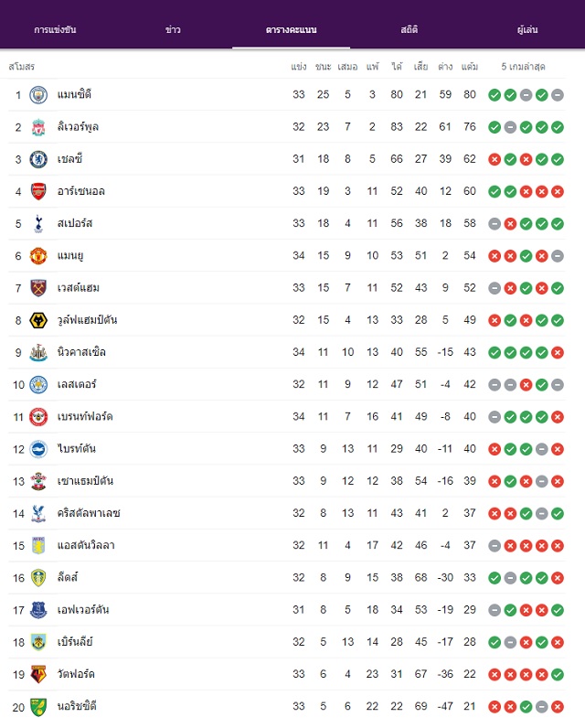Go to the การแข่งขัน tab
The width and height of the screenshot is (585, 728).
click(55, 29)
